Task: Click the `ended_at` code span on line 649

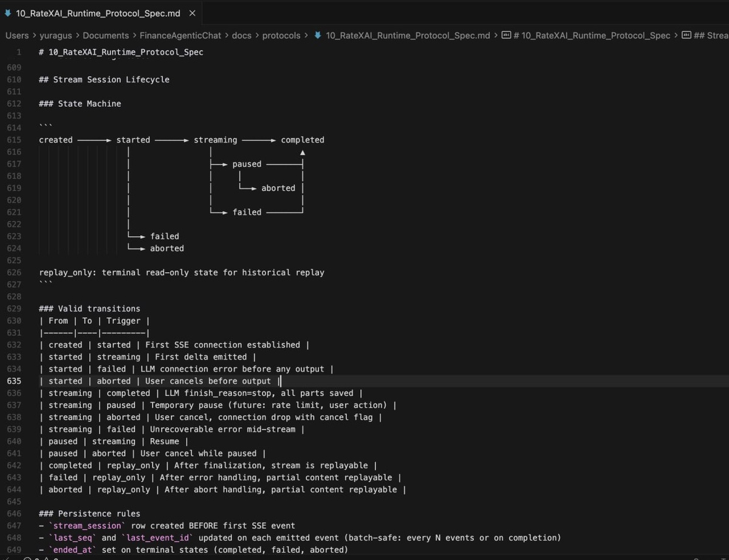Action: tap(73, 550)
